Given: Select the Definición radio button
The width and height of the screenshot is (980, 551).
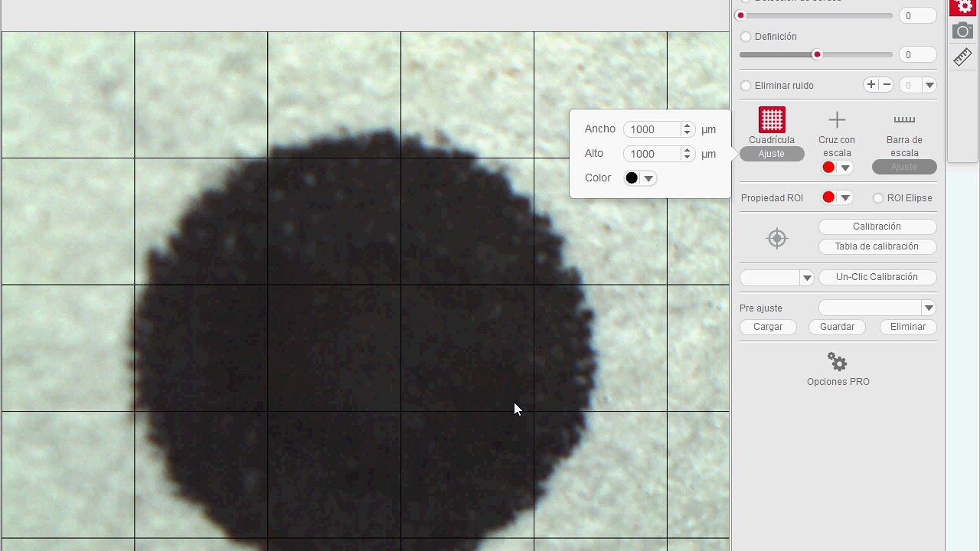Looking at the screenshot, I should (746, 37).
